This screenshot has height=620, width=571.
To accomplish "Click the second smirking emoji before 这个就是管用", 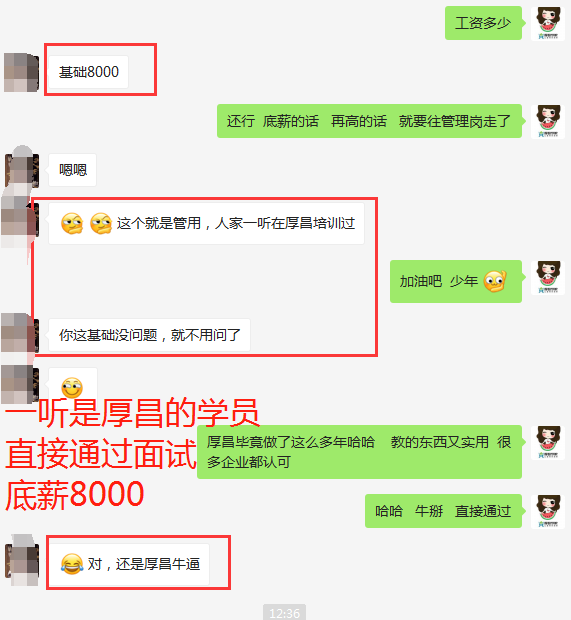I will pos(101,223).
